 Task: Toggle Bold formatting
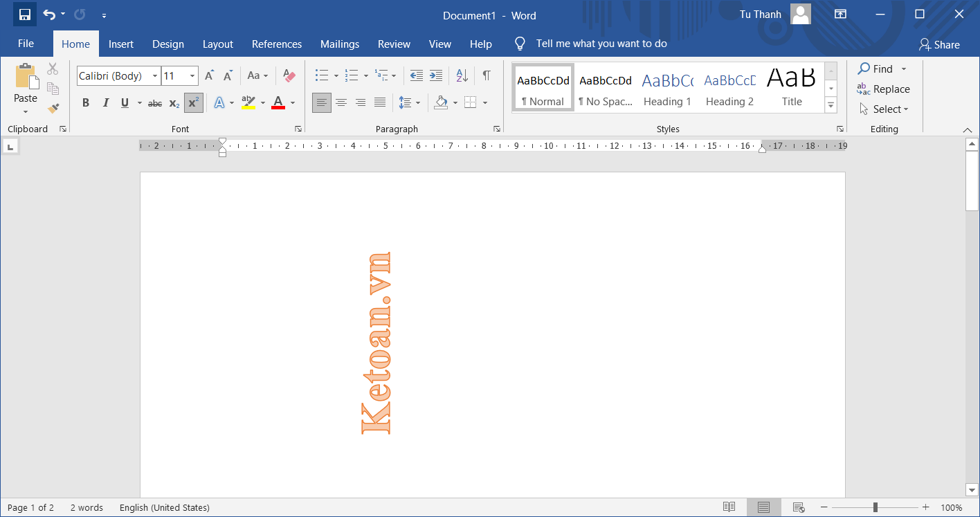coord(86,103)
